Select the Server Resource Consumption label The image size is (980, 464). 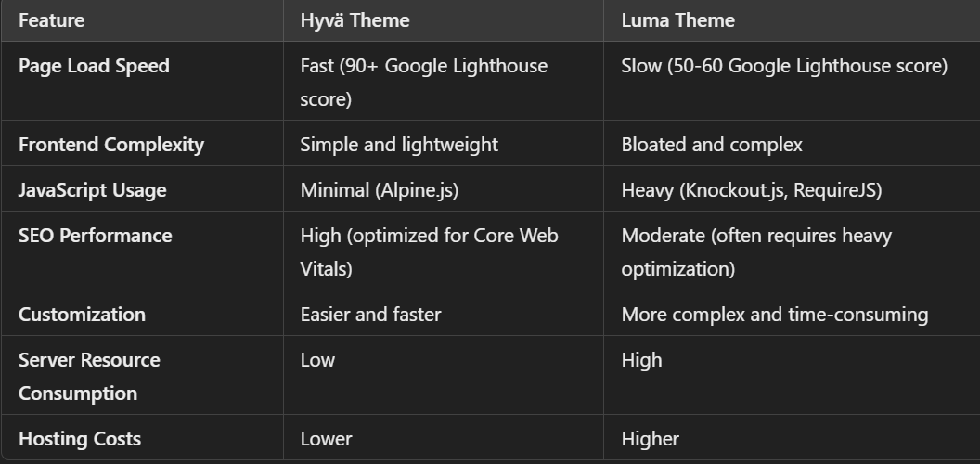pyautogui.click(x=89, y=376)
